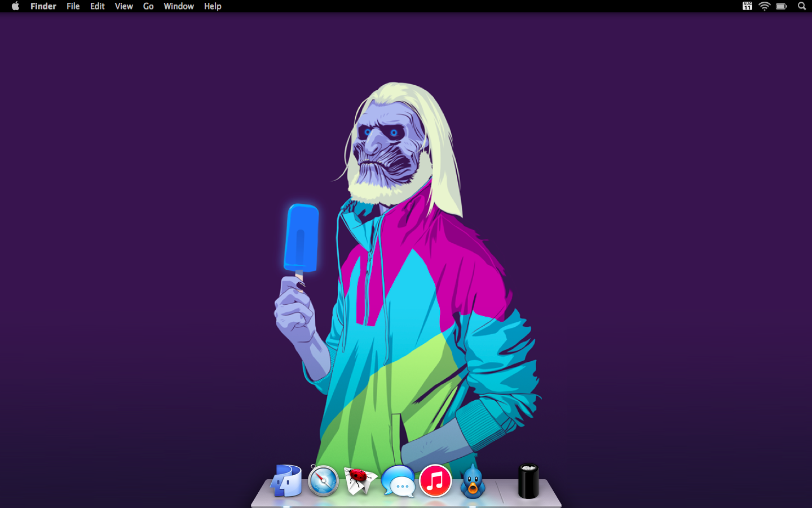Screen dimensions: 812x508
Task: Open Safari compass icon in dock
Action: coord(323,481)
